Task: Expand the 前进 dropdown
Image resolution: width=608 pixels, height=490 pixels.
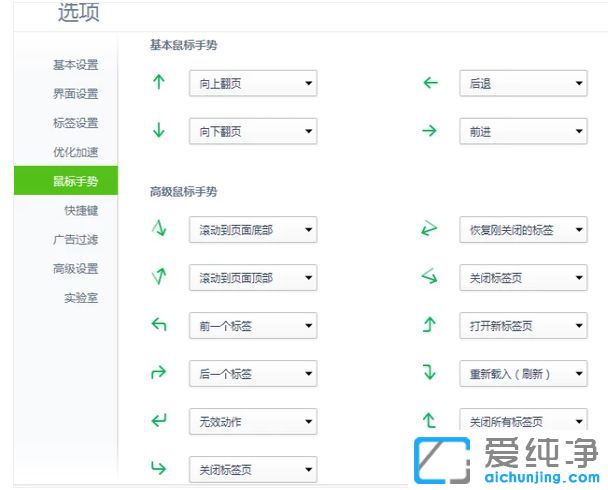Action: [523, 131]
